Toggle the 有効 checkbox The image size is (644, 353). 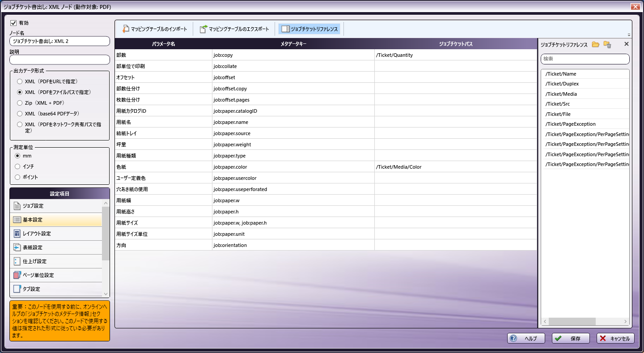[x=13, y=23]
